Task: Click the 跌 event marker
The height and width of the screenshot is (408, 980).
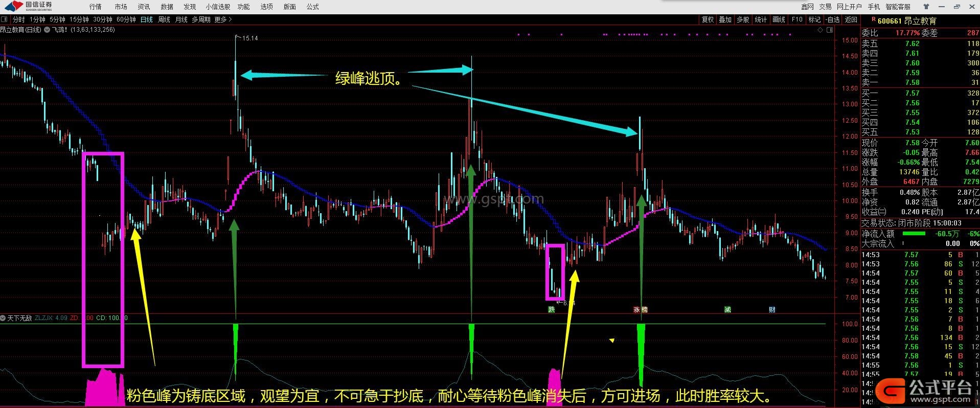Action: tap(551, 309)
